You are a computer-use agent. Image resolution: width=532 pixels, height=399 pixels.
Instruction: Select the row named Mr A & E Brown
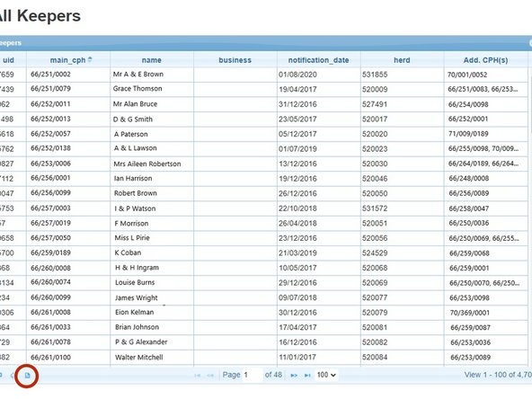click(263, 75)
